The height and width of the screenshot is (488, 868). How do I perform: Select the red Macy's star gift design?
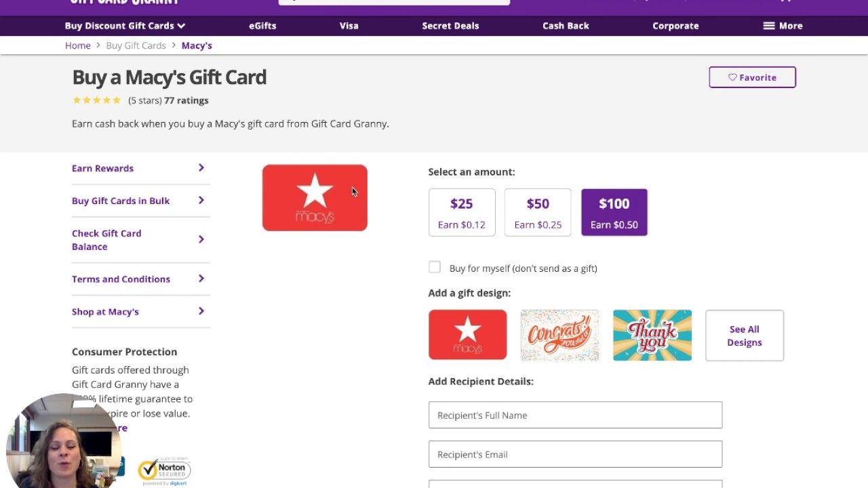pyautogui.click(x=467, y=335)
